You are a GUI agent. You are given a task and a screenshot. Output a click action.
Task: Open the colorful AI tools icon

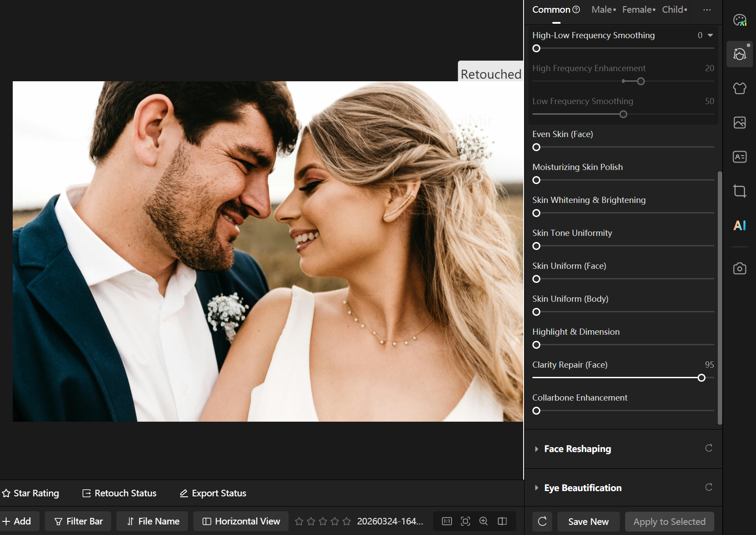tap(740, 225)
